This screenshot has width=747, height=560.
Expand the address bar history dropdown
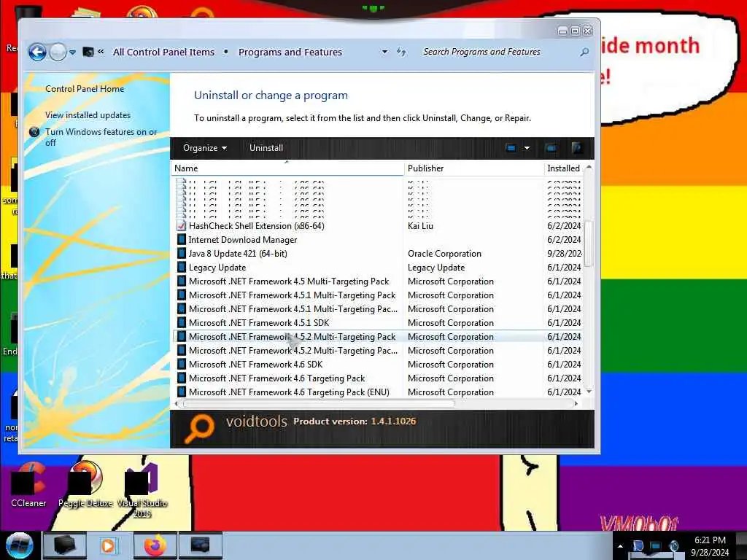pos(384,52)
